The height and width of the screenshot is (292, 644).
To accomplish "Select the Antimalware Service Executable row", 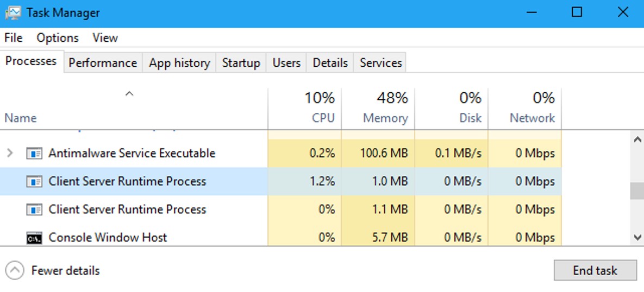I will pyautogui.click(x=280, y=154).
